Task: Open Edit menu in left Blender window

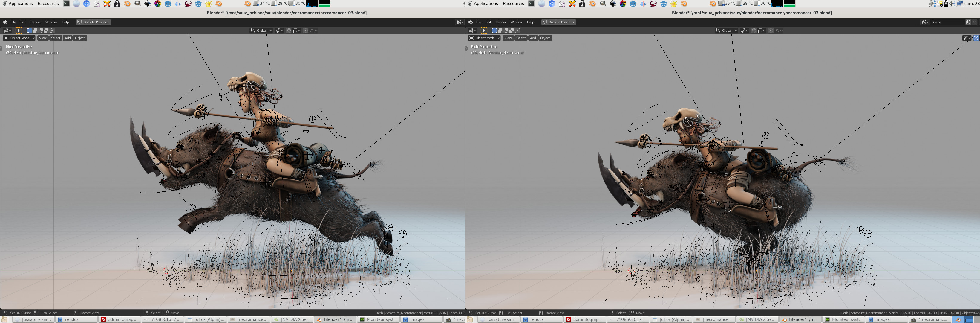Action: [23, 22]
